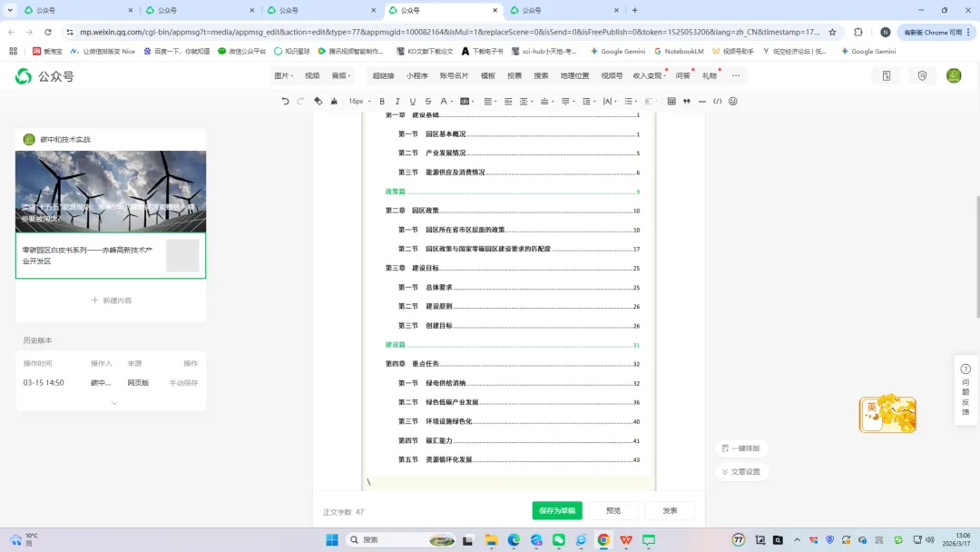
Task: Insert a 小程序 mini program
Action: click(x=416, y=75)
